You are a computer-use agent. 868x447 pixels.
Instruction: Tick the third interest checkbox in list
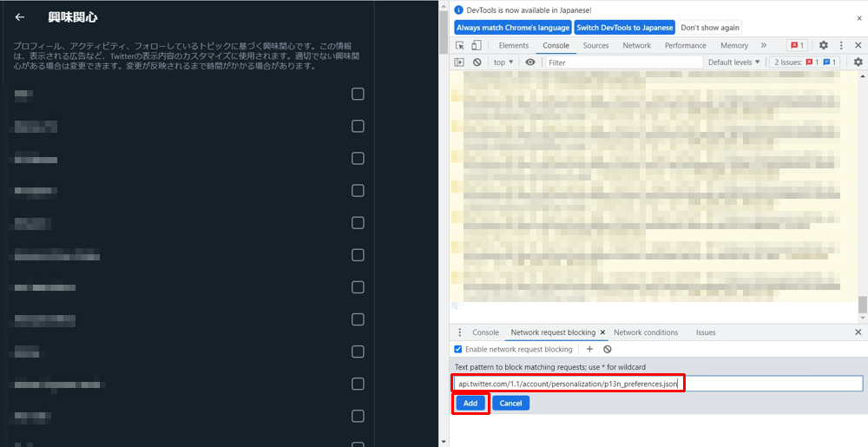(x=358, y=158)
